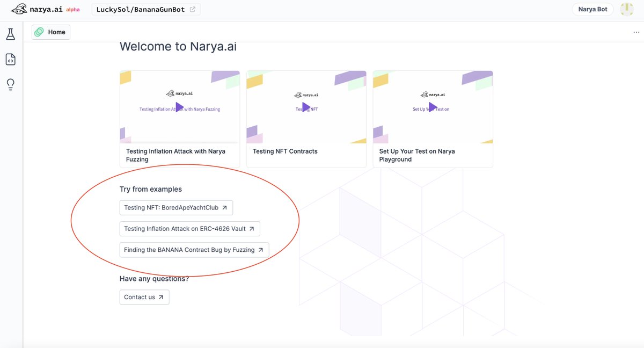This screenshot has height=348, width=644.
Task: Click the Try from examples heading
Action: 151,189
